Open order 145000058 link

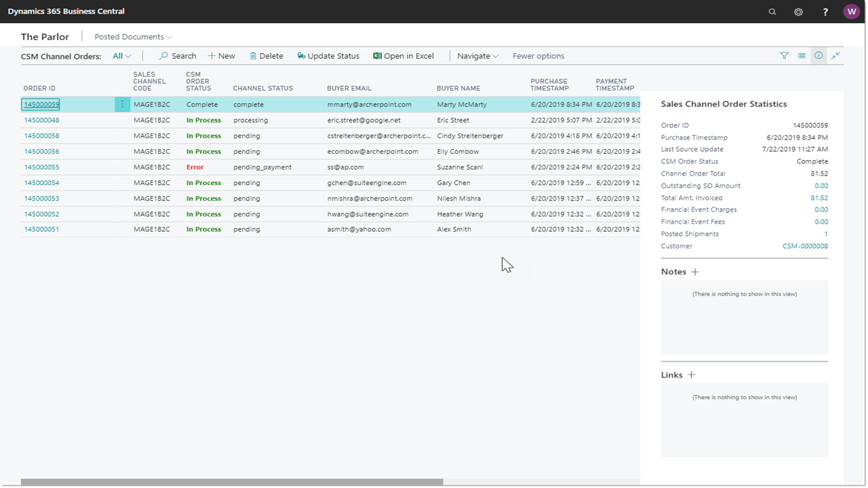41,136
